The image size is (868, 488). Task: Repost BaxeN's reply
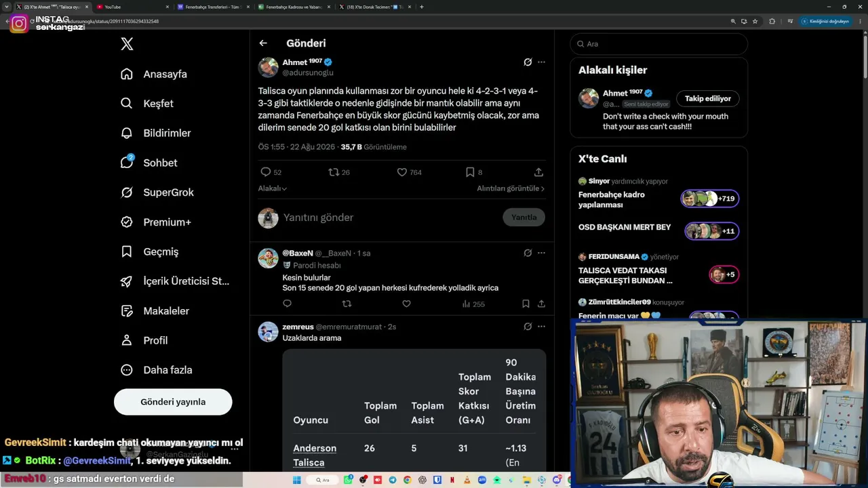click(347, 304)
